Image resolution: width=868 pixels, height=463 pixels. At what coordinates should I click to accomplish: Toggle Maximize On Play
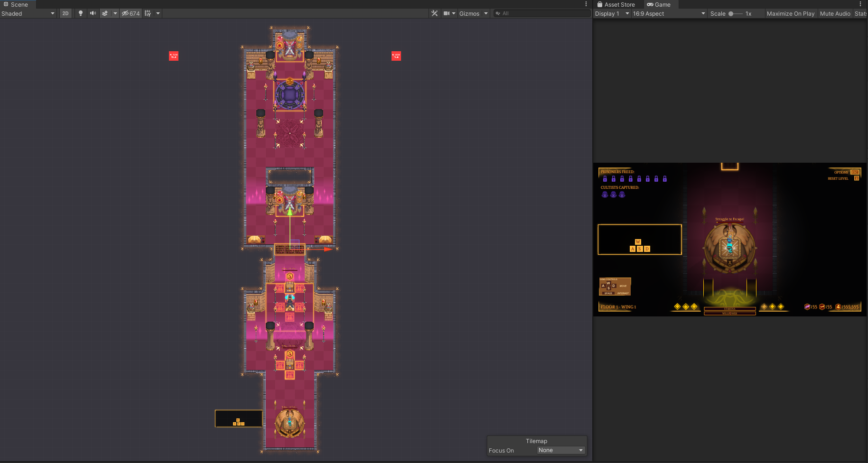point(790,13)
